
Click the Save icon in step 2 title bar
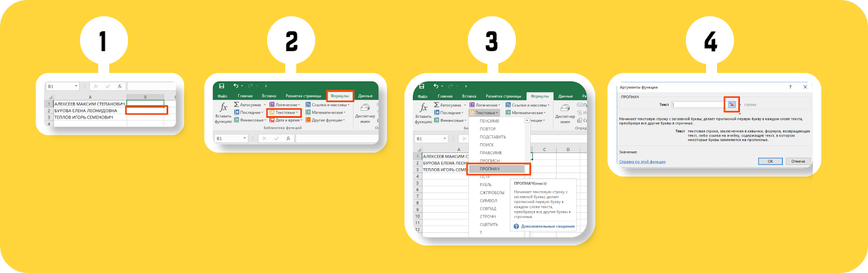[x=222, y=86]
